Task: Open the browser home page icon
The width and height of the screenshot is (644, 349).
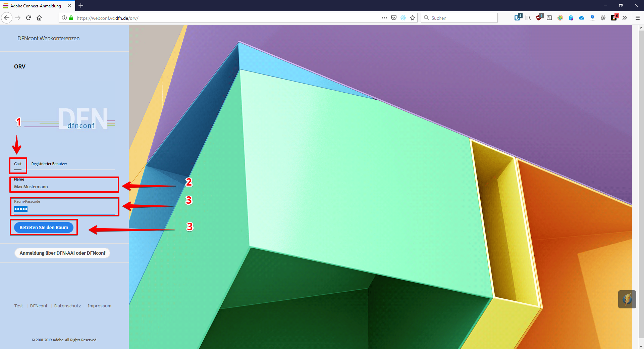Action: pyautogui.click(x=39, y=18)
